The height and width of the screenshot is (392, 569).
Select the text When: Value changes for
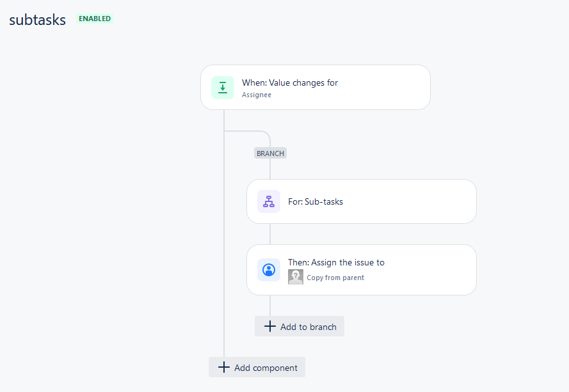(x=289, y=82)
